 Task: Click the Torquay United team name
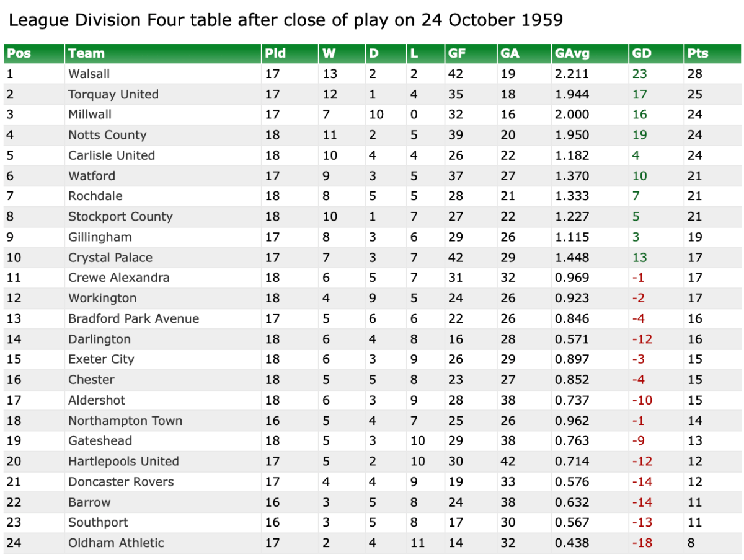113,94
